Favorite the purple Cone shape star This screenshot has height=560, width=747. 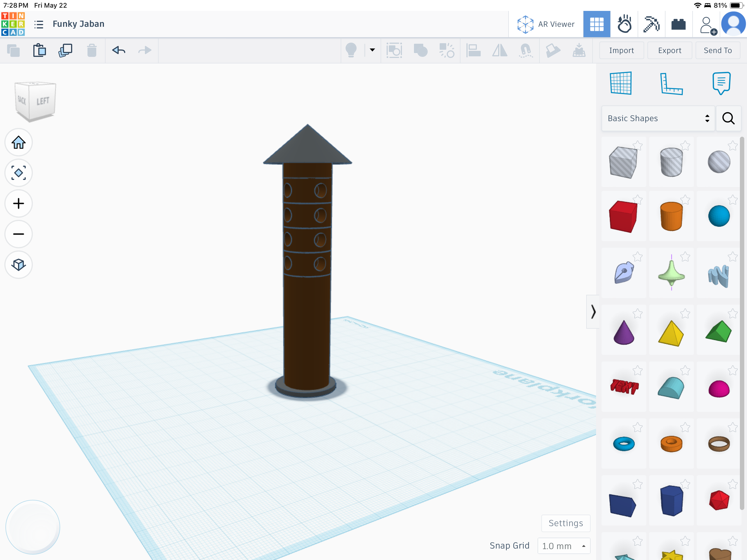click(637, 313)
